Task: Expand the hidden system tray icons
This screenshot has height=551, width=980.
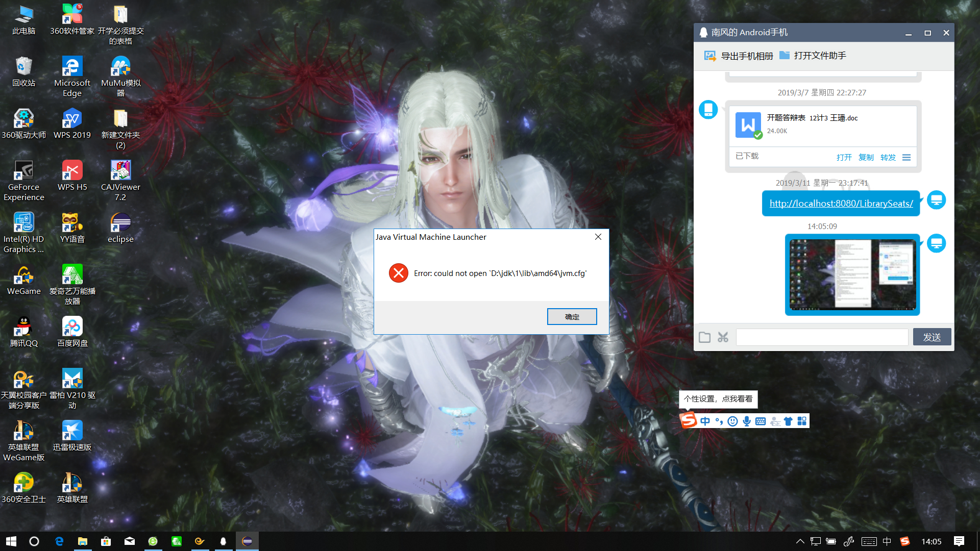Action: pyautogui.click(x=800, y=541)
